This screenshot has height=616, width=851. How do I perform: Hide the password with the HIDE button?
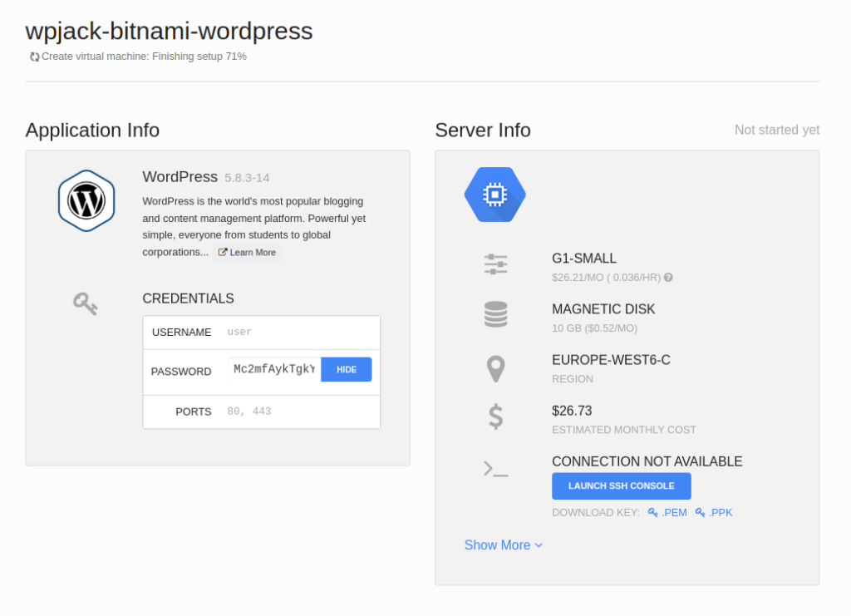pyautogui.click(x=347, y=370)
